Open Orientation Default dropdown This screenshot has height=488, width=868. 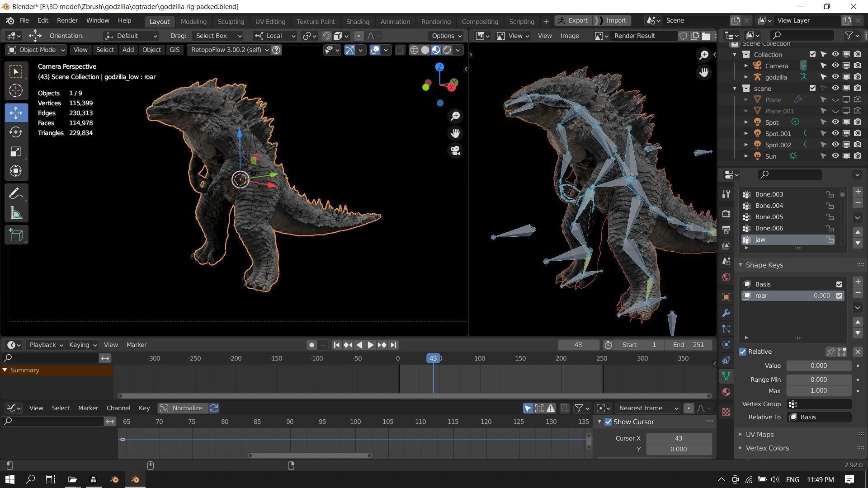(x=131, y=36)
